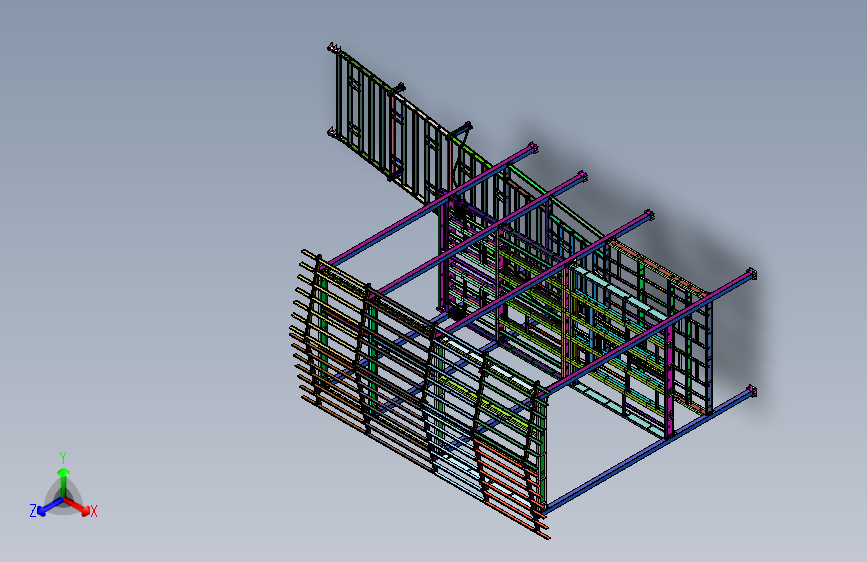Screen dimensions: 867x562
Task: Select the long blue bottom beam at right
Action: click(650, 451)
